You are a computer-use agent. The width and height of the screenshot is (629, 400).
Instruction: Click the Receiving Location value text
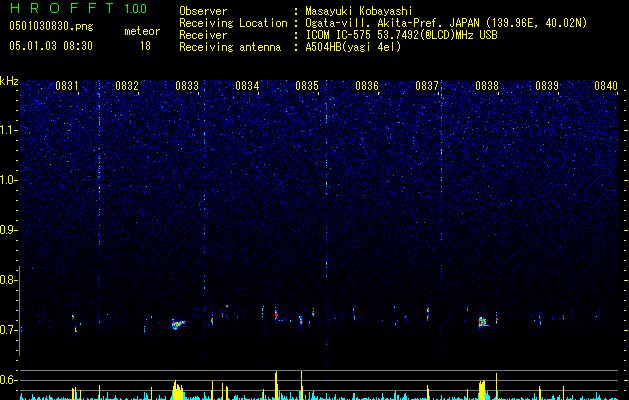[x=446, y=23]
